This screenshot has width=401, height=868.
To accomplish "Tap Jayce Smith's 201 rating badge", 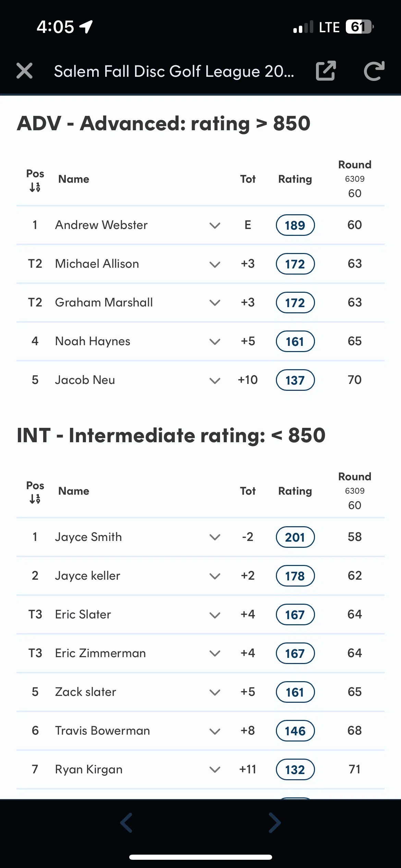I will (x=295, y=537).
